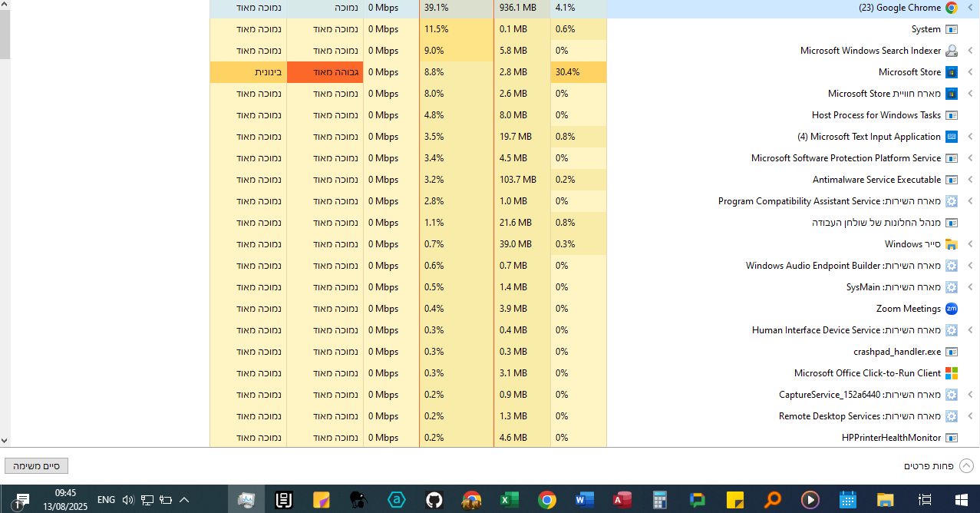Screen dimensions: 980x513
Task: Select the Host Process for Windows Tasks name
Action: click(x=876, y=115)
